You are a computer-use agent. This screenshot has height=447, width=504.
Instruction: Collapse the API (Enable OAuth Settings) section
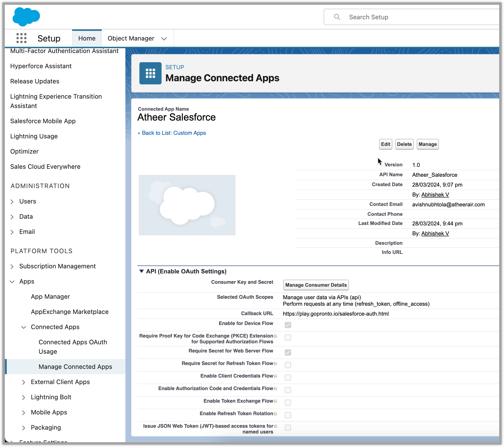[142, 271]
